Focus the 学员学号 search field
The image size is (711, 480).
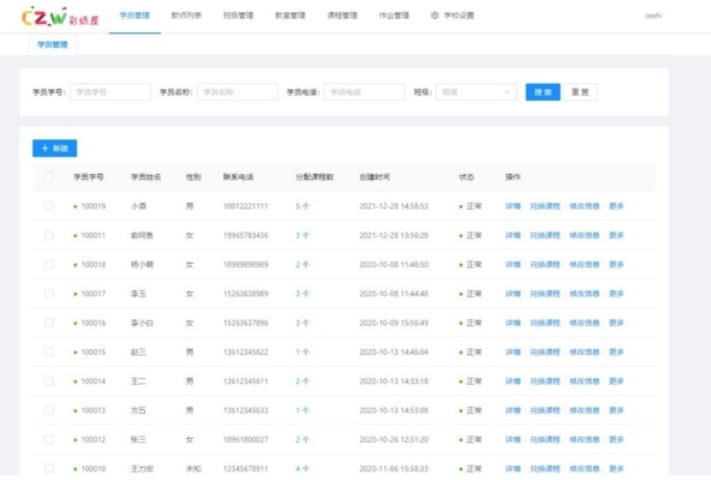point(110,92)
